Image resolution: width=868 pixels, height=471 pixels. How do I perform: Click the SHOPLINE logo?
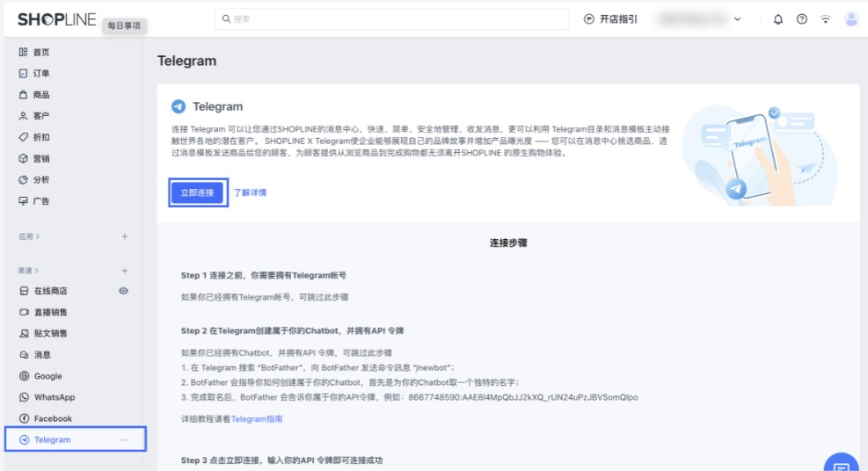tap(56, 19)
